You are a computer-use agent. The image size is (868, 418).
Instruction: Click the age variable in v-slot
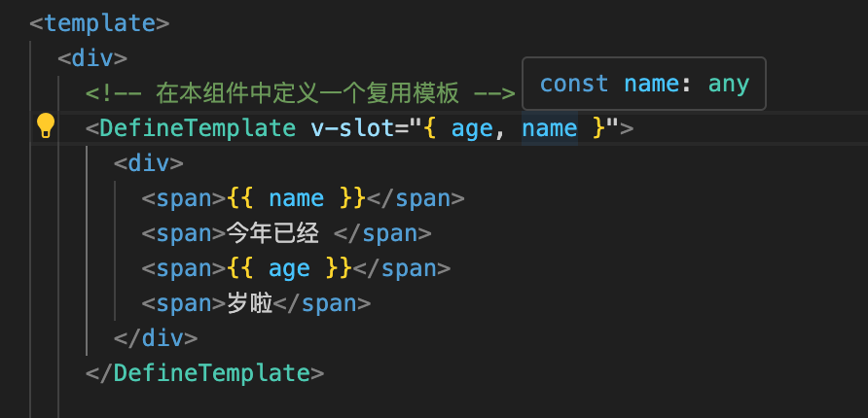(472, 129)
